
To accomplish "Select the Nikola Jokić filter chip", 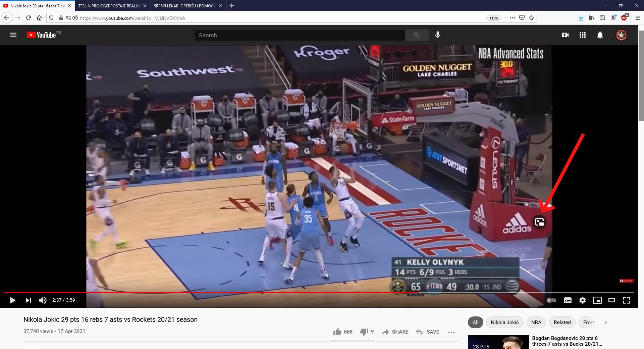I will (504, 322).
